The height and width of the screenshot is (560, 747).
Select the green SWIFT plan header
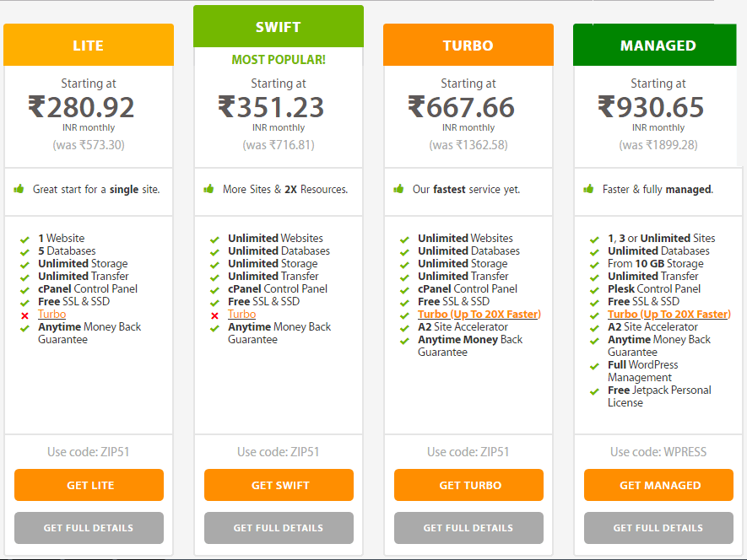pos(279,27)
